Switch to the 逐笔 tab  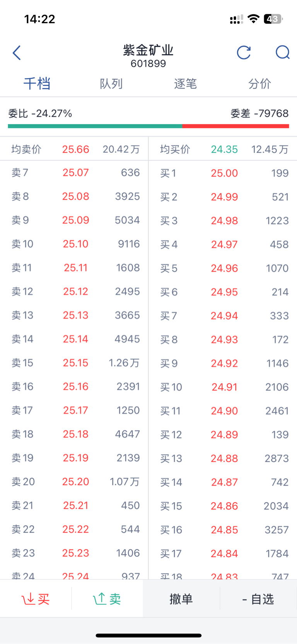point(185,84)
